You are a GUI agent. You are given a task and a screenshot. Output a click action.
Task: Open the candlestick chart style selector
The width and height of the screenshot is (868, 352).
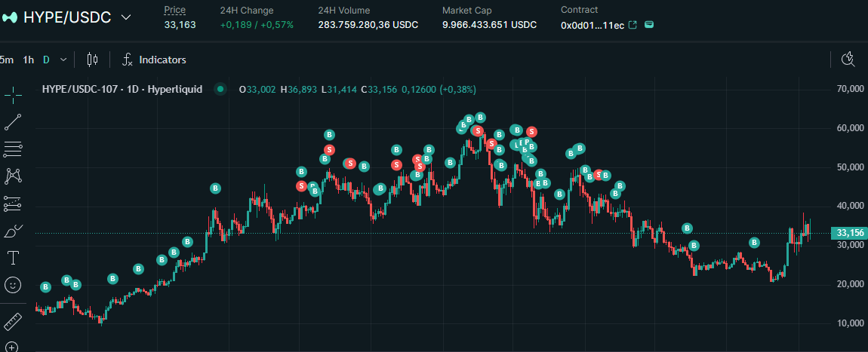[x=92, y=60]
